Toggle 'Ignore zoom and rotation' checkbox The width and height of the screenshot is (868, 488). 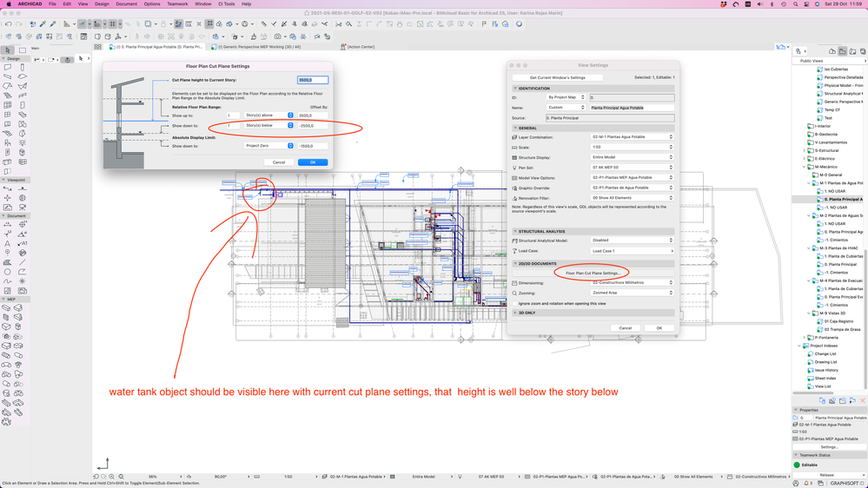click(514, 303)
